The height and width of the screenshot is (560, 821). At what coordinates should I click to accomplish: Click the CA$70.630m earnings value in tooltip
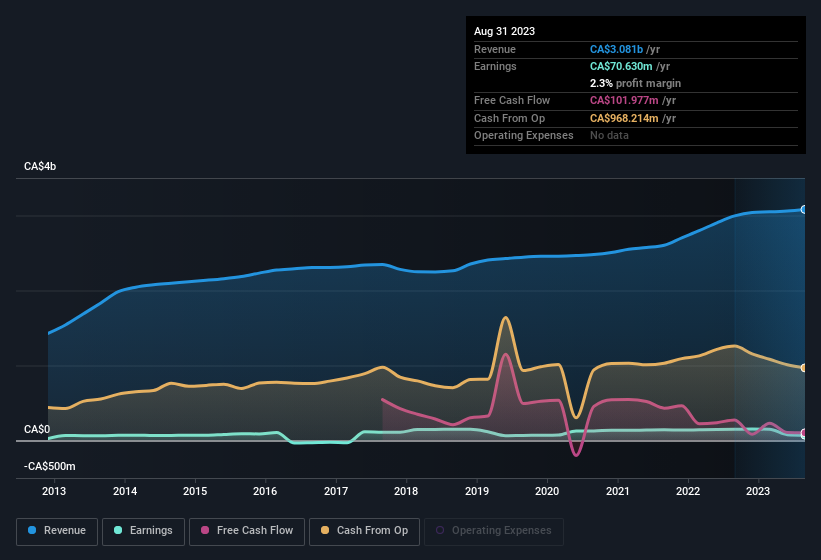pyautogui.click(x=621, y=66)
